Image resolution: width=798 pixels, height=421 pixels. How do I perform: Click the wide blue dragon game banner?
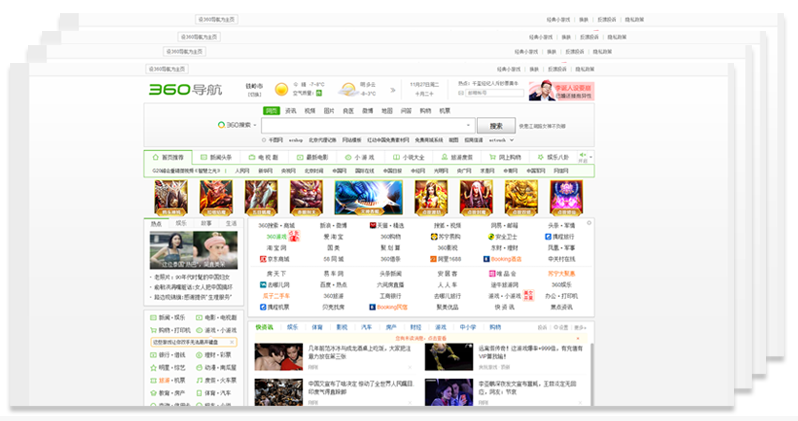tap(368, 198)
